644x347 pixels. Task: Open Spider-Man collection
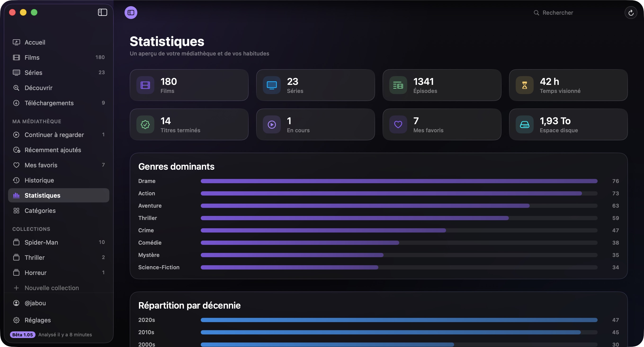click(58, 242)
